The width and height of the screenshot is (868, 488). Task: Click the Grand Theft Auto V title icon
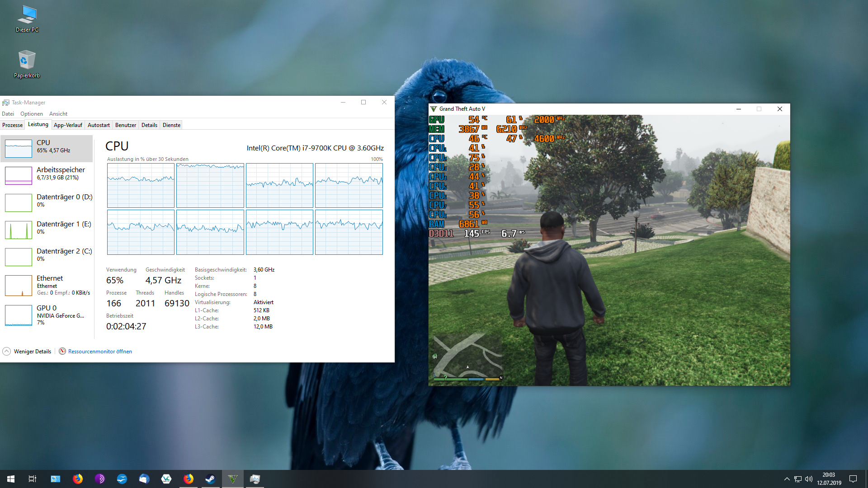(x=434, y=109)
